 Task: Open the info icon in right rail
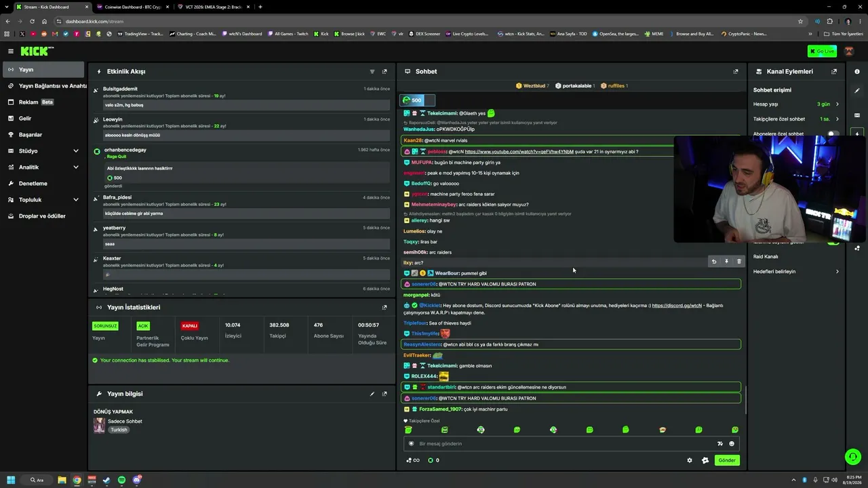pos(857,71)
